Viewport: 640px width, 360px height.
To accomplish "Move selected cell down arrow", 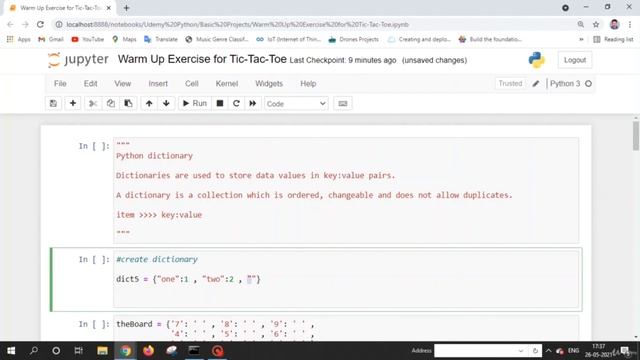I will pyautogui.click(x=166, y=104).
